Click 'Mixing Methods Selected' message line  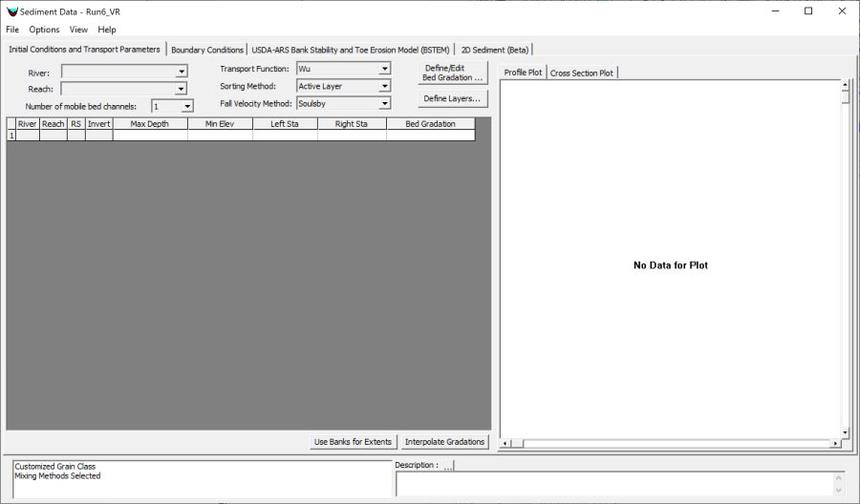coord(58,476)
